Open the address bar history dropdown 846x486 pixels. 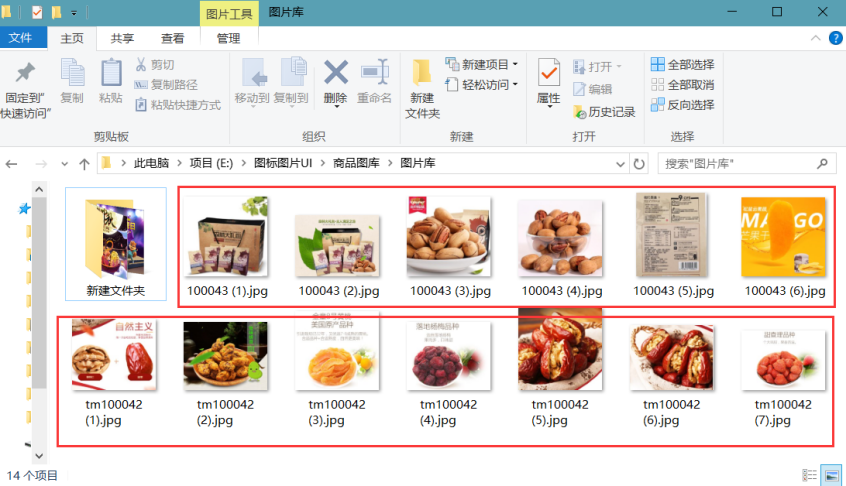tap(620, 163)
